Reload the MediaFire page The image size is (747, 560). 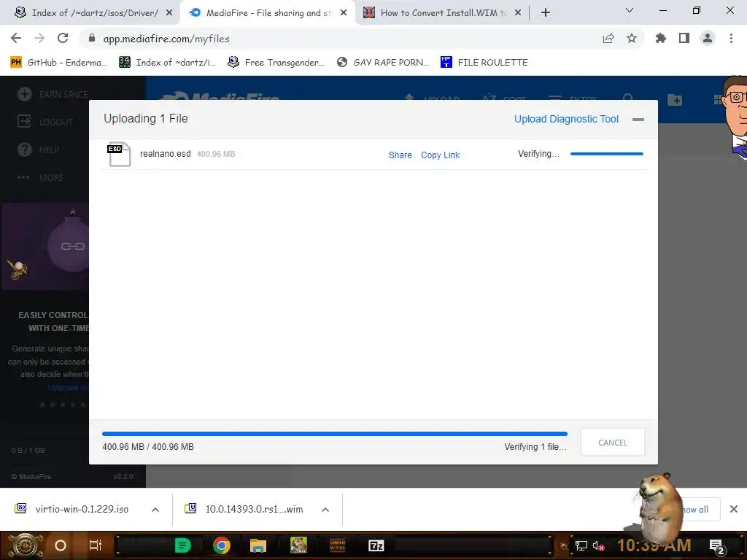(63, 38)
